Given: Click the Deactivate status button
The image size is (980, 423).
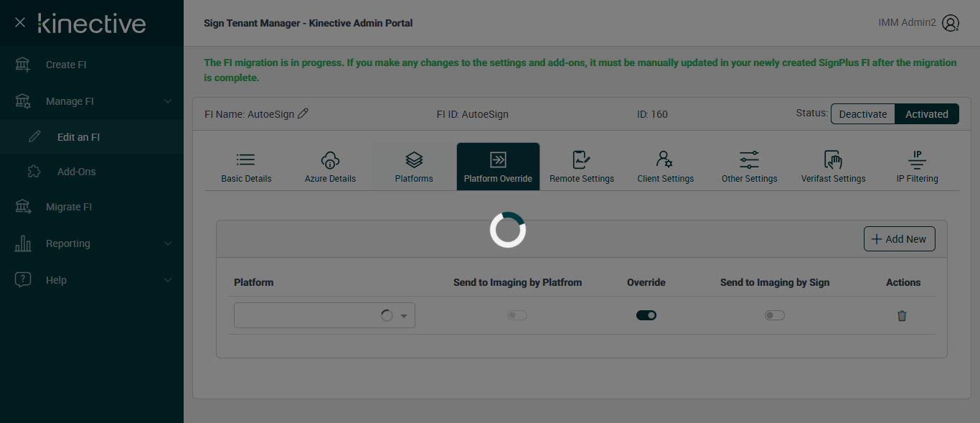Looking at the screenshot, I should coord(863,114).
